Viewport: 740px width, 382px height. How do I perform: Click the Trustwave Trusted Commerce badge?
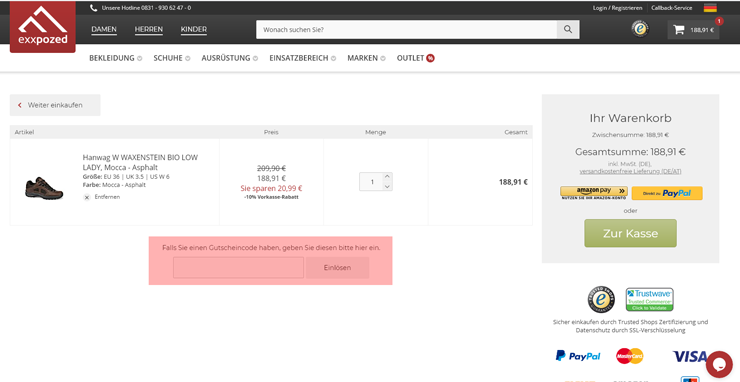649,299
